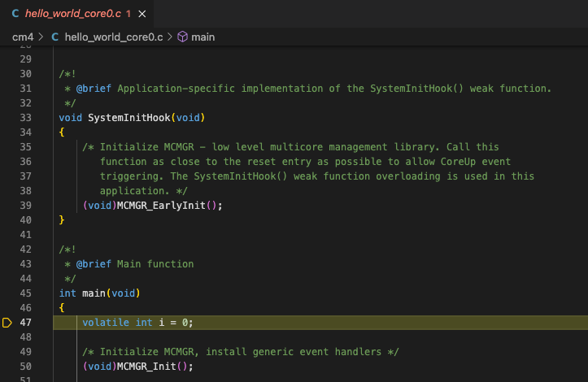Close the hello_world_core0.c tab

coord(142,14)
